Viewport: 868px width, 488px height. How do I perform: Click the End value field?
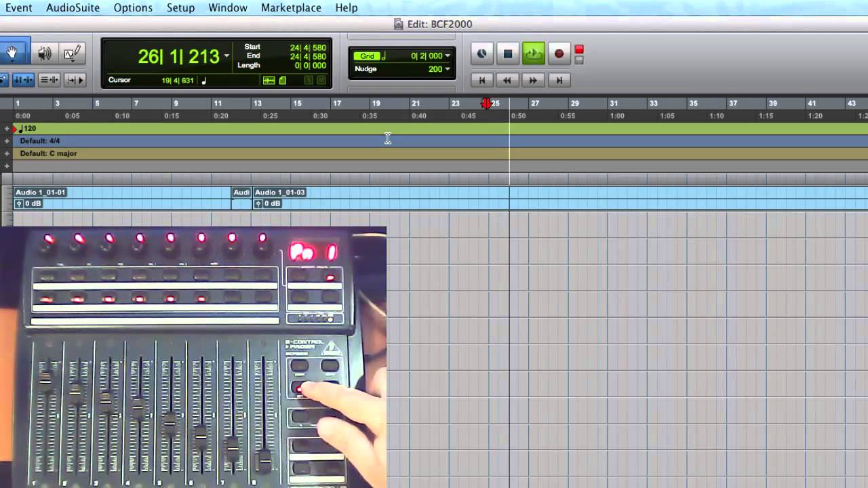(x=308, y=56)
